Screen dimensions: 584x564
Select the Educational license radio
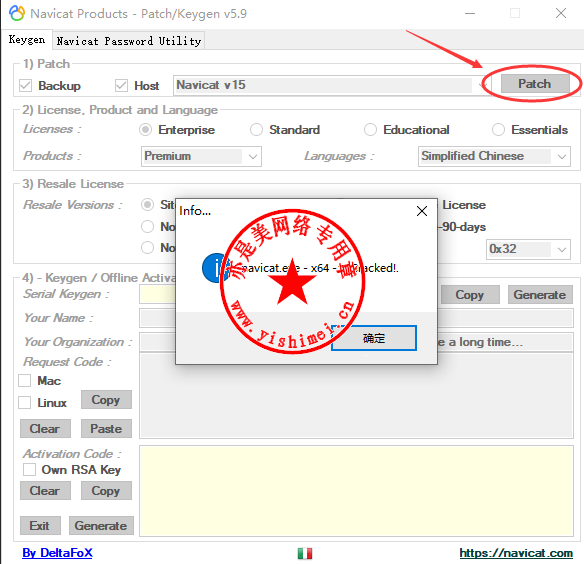click(370, 130)
